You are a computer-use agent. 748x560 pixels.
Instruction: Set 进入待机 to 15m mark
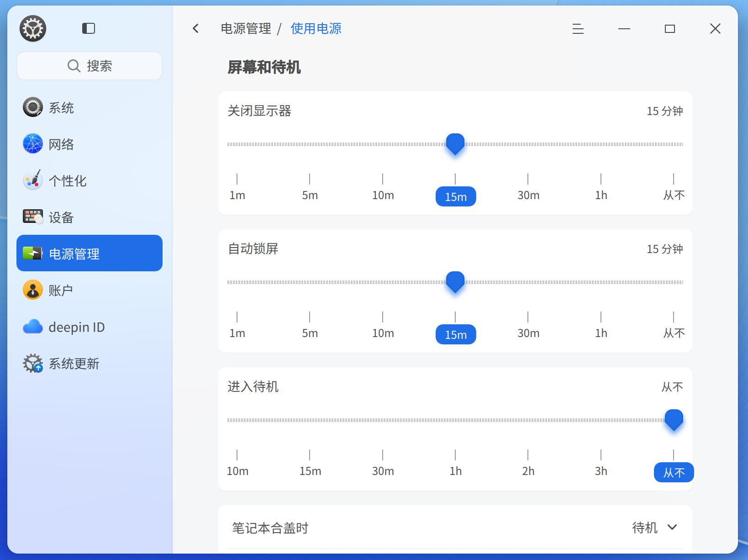coord(310,471)
